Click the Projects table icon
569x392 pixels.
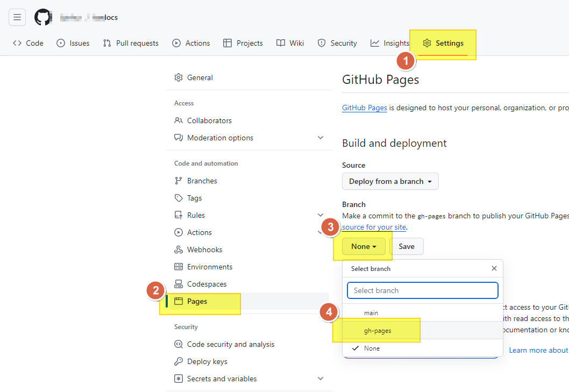point(227,43)
